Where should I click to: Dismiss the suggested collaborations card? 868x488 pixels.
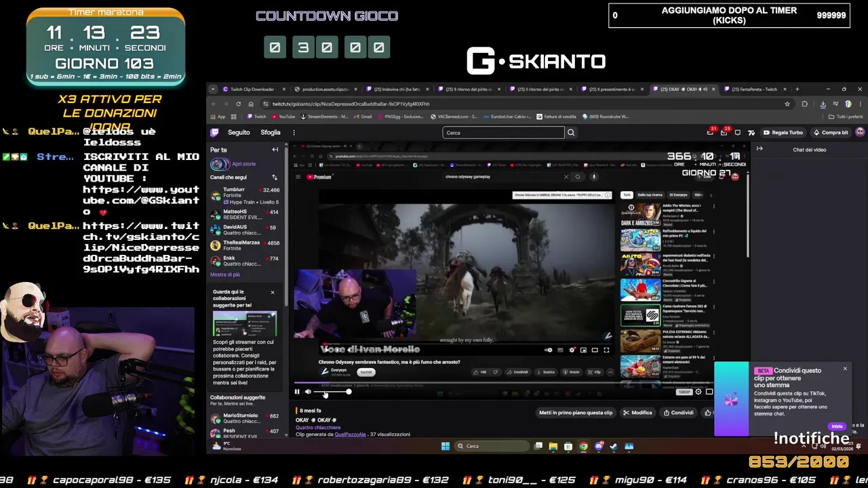[273, 292]
